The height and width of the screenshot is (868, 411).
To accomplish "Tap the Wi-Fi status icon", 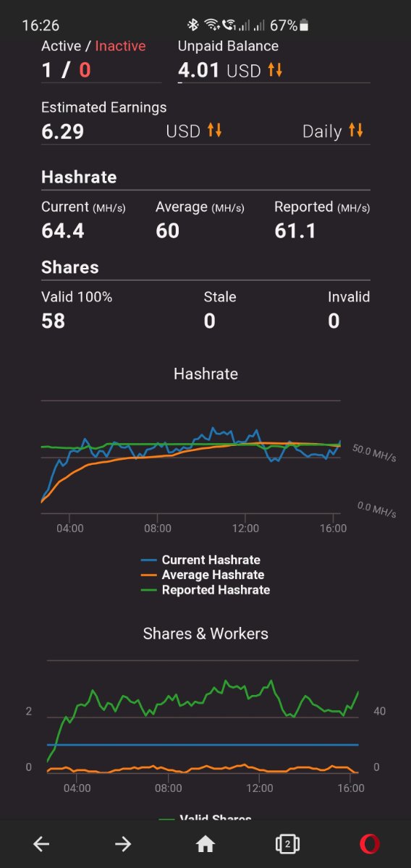I will click(x=211, y=25).
